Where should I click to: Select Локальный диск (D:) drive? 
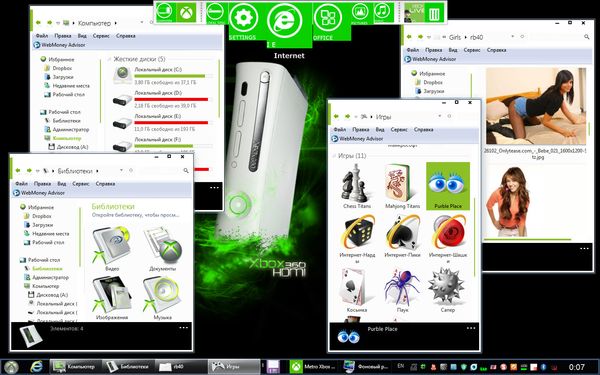tap(163, 99)
